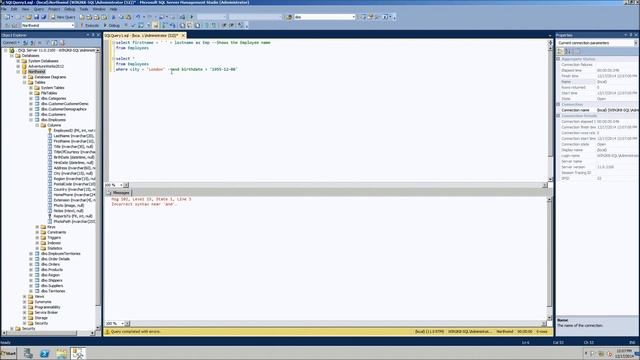This screenshot has width=640, height=360.
Task: Expand the dbo.Orders table node
Action: point(31,264)
